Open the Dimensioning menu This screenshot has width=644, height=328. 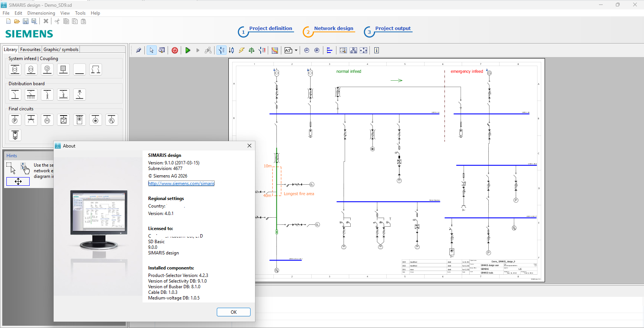pos(41,13)
